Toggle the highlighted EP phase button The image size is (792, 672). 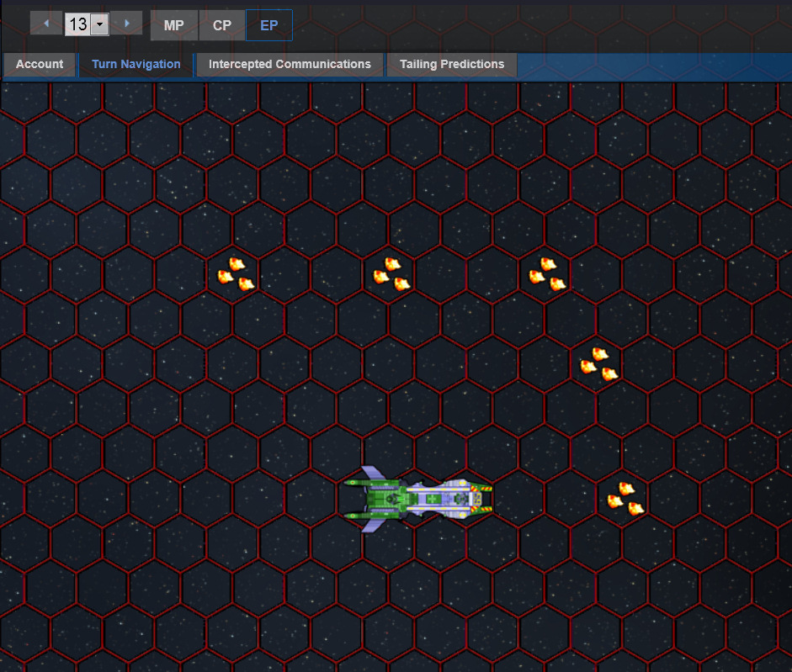coord(269,25)
